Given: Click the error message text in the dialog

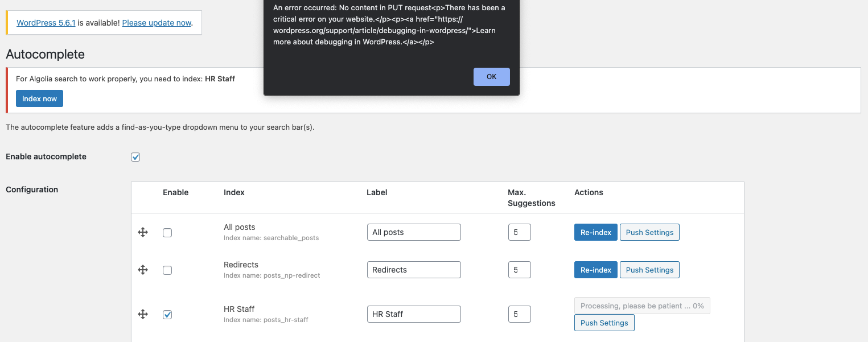Looking at the screenshot, I should pos(389,25).
